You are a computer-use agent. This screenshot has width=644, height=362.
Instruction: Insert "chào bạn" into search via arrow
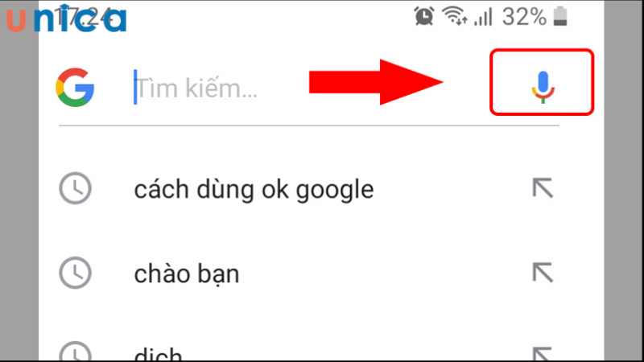[x=543, y=273]
